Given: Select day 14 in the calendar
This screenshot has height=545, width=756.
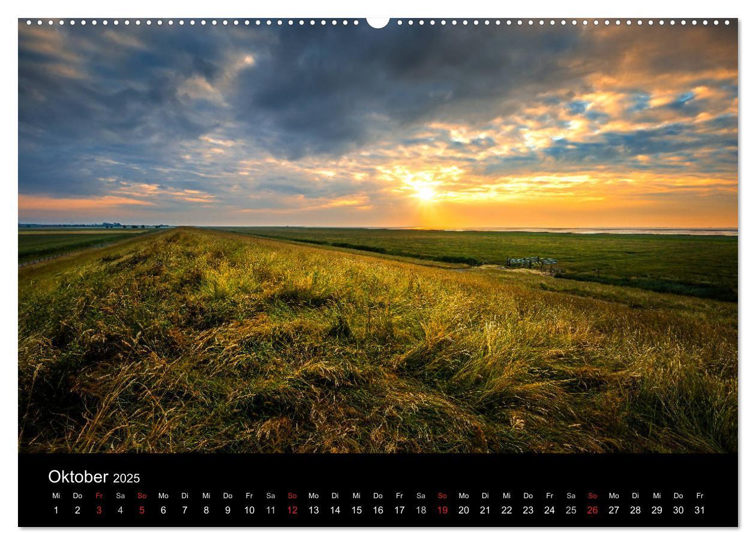Looking at the screenshot, I should click(335, 510).
